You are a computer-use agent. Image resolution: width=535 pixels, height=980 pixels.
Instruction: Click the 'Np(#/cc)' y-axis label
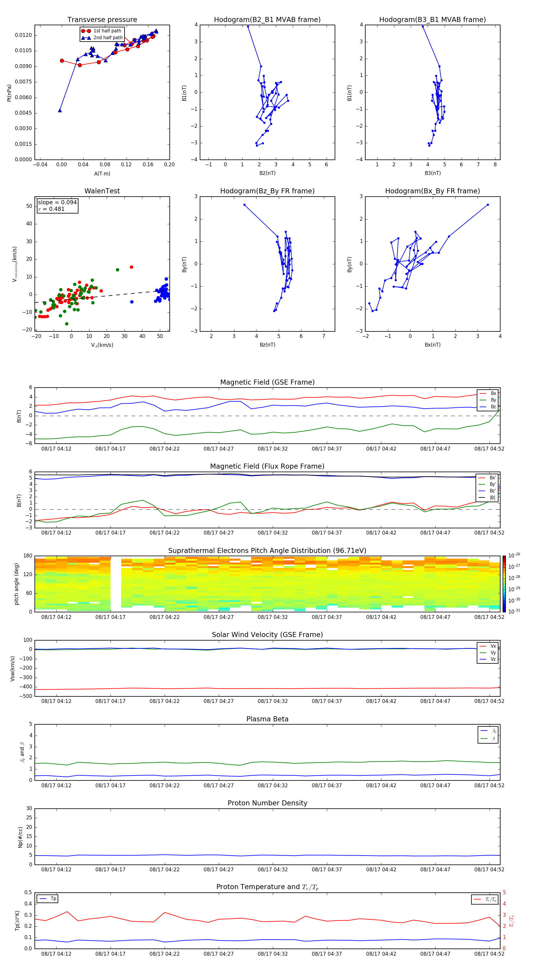pos(20,837)
